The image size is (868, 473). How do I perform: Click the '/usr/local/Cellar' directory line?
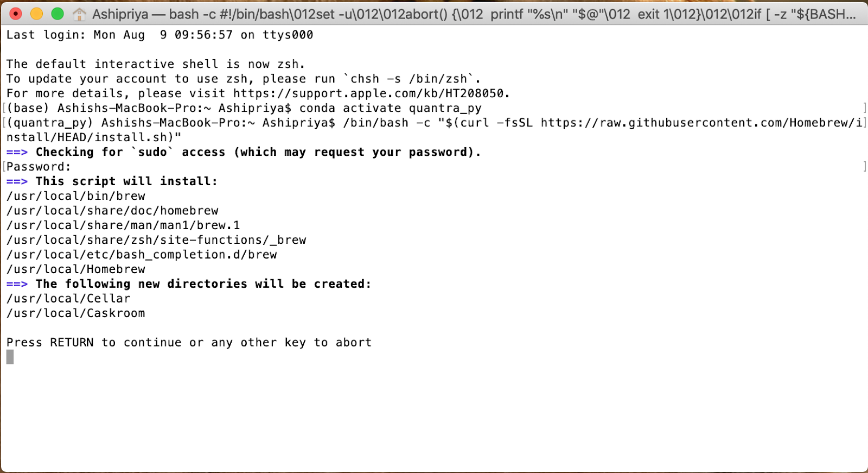coord(68,299)
